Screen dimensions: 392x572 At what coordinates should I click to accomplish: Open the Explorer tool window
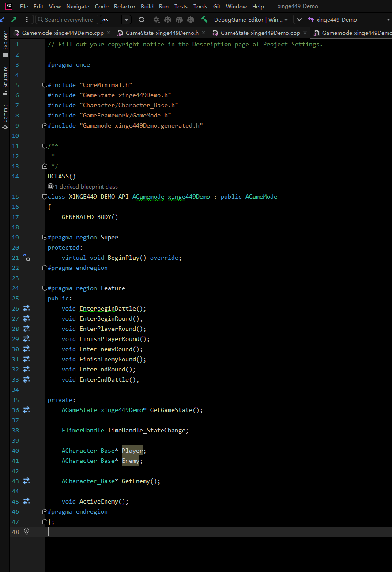(5, 43)
